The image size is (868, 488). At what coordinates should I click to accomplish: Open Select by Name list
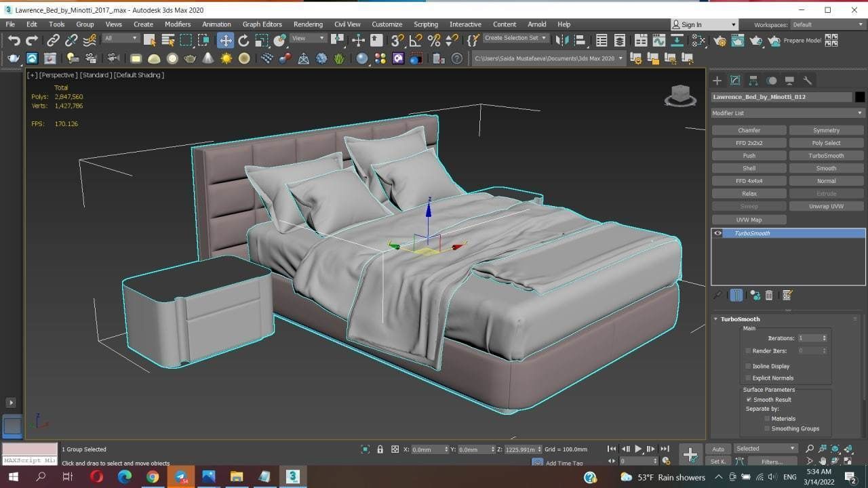167,41
